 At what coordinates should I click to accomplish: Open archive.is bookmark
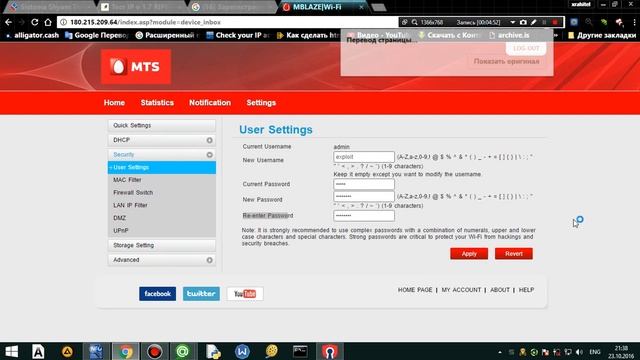click(509, 36)
